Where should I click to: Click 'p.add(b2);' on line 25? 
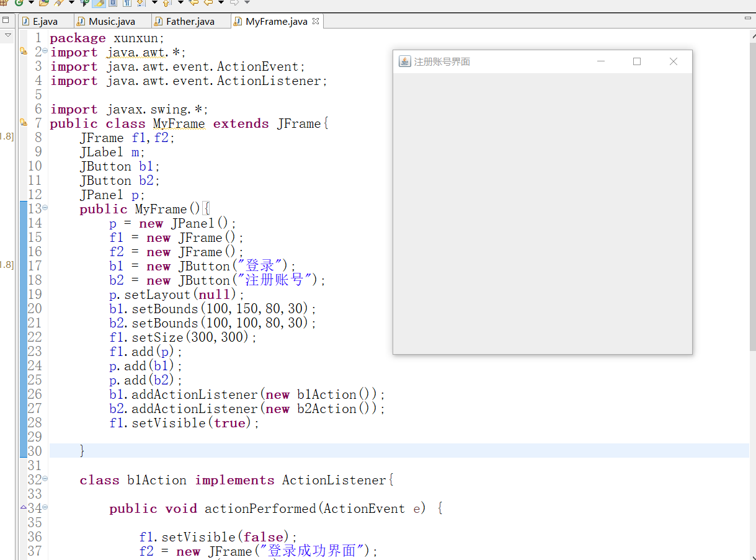pyautogui.click(x=146, y=380)
